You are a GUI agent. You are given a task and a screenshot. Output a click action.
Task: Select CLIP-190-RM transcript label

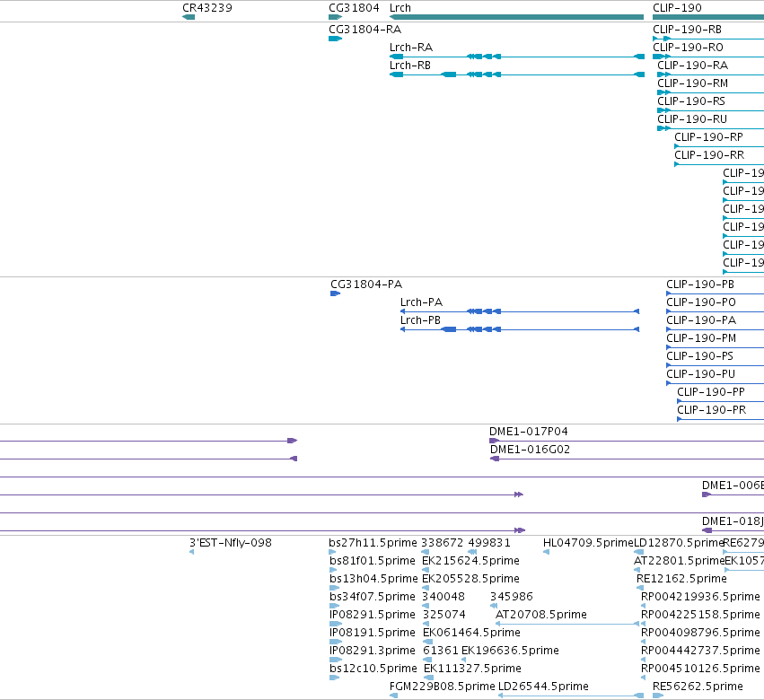click(692, 83)
